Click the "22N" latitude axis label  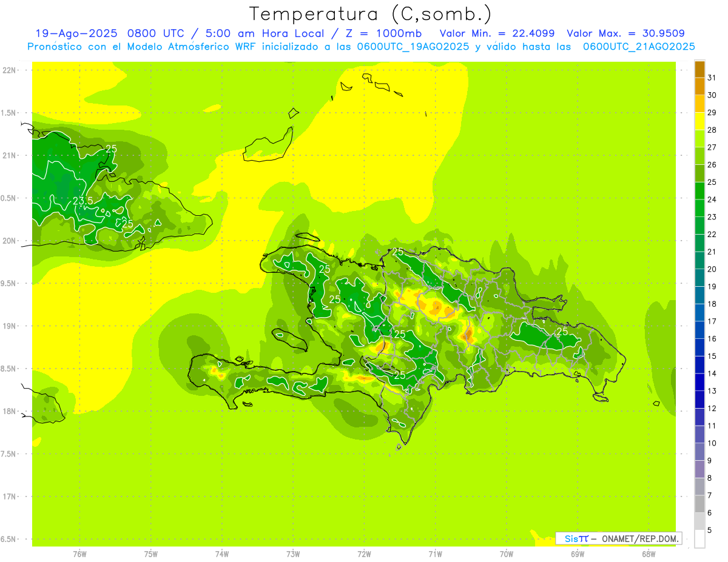click(10, 70)
